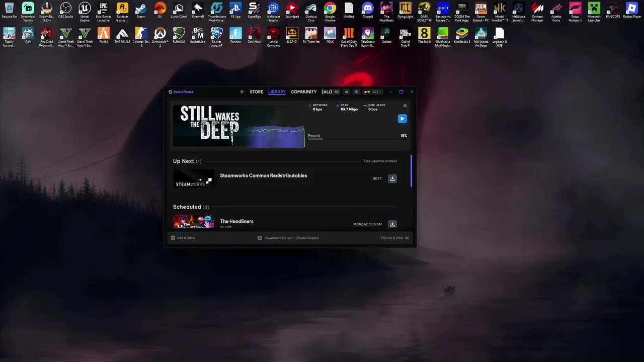Image resolution: width=644 pixels, height=362 pixels.
Task: Click the downloads list scrollbar
Action: pyautogui.click(x=412, y=171)
